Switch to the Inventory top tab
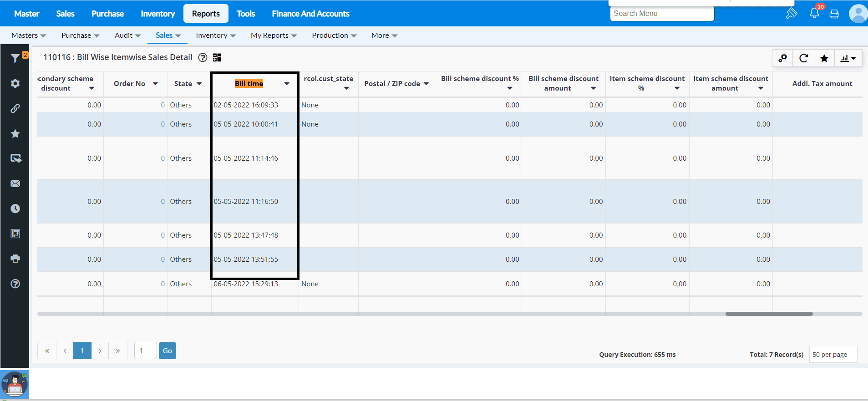The width and height of the screenshot is (868, 401). [x=157, y=14]
